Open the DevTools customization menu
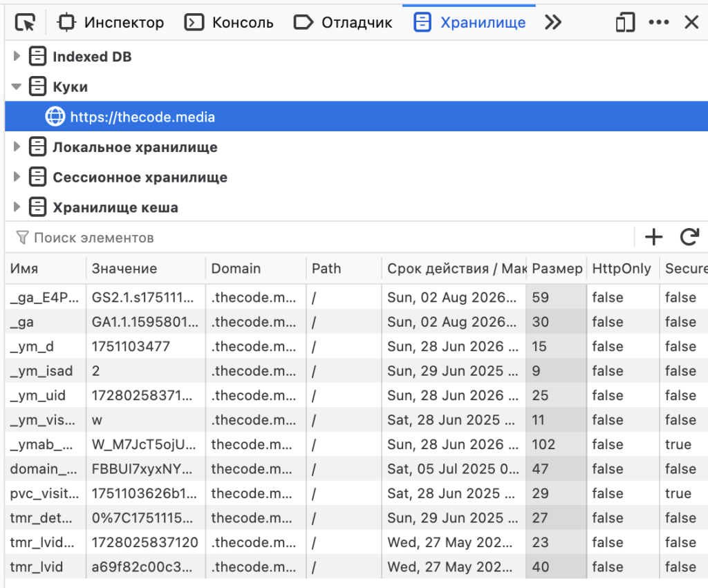Screen dimensions: 708x588 pos(659,22)
